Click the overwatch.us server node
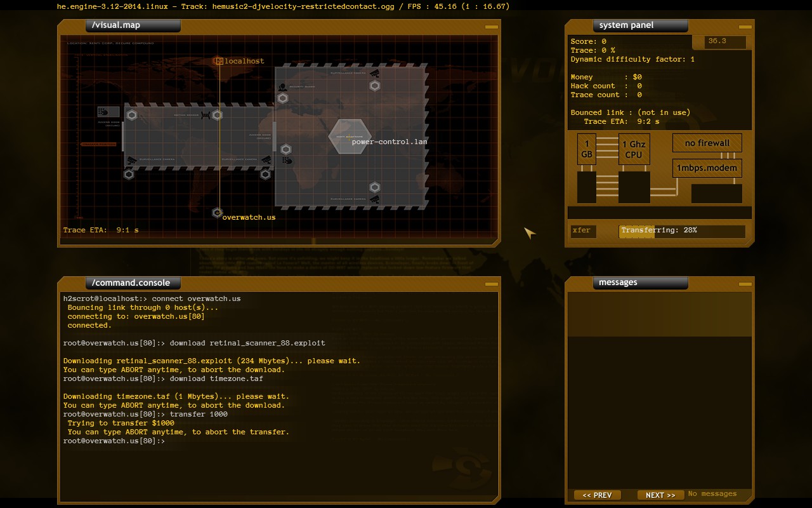This screenshot has width=812, height=508. click(x=218, y=211)
